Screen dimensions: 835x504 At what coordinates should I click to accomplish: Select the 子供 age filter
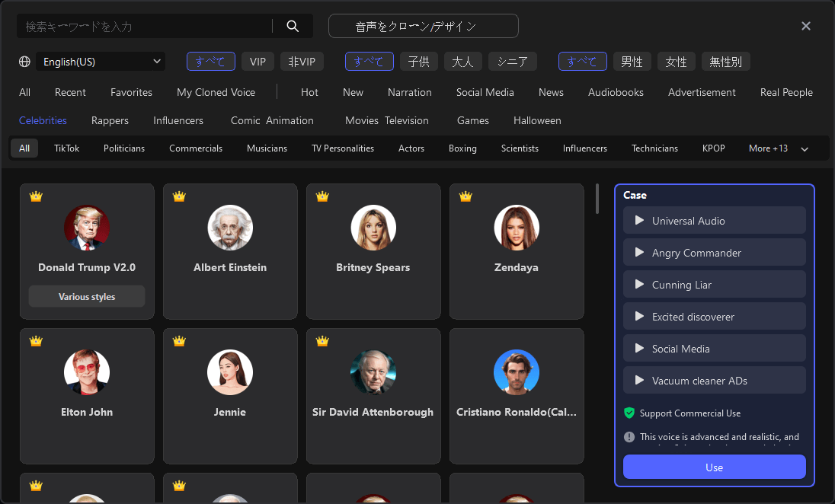point(418,62)
